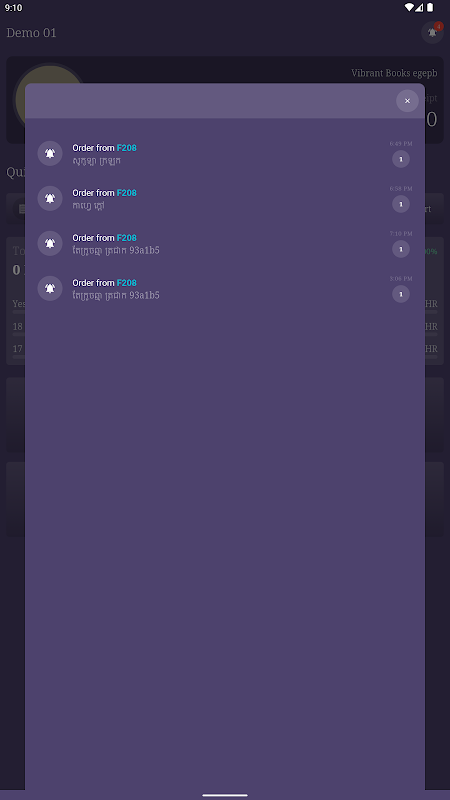Tap the battery icon in status bar

pos(430,7)
